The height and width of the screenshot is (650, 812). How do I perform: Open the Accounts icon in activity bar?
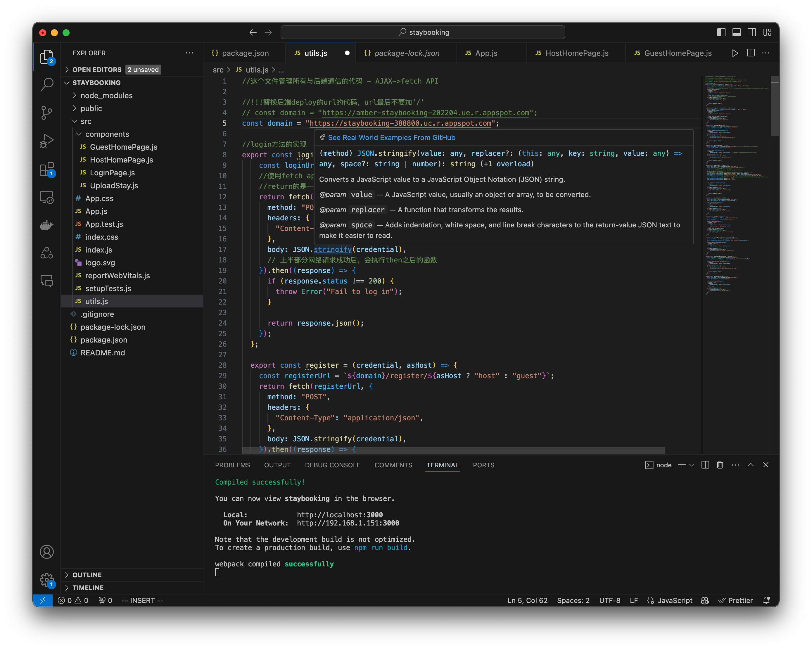pyautogui.click(x=47, y=552)
